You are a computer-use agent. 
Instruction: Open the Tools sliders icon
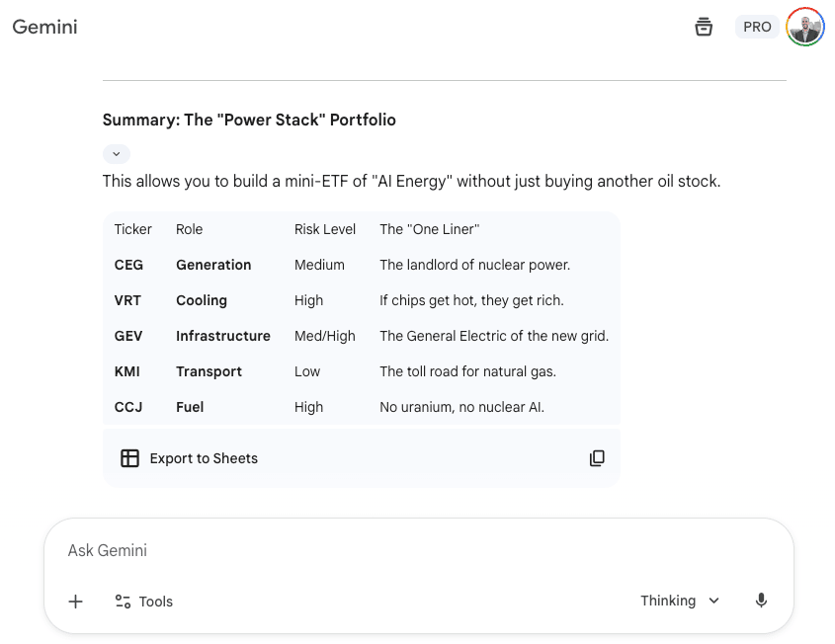click(124, 602)
